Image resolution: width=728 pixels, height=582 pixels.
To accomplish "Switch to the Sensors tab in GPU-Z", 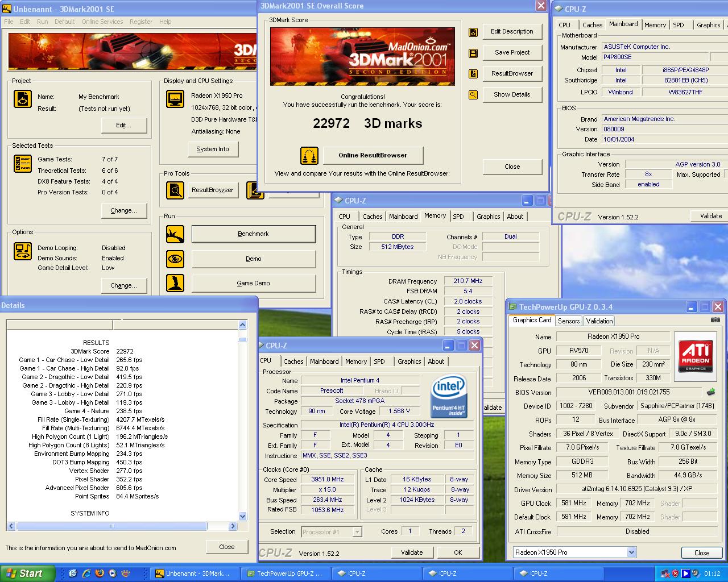I will pyautogui.click(x=569, y=321).
